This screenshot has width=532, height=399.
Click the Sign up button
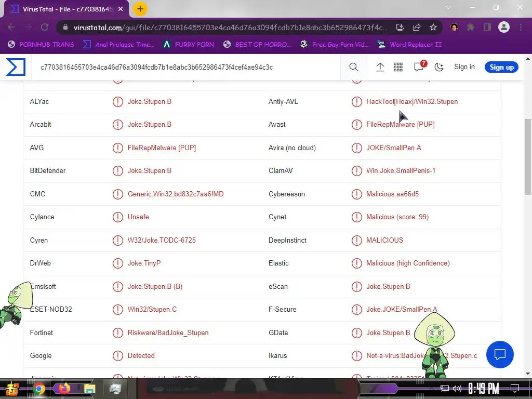pos(501,67)
